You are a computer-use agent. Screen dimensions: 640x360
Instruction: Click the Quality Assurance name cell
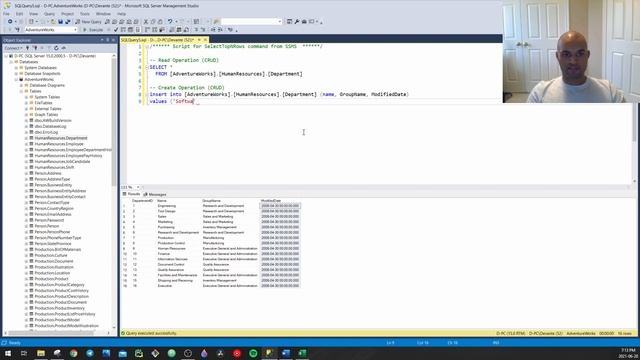pyautogui.click(x=171, y=270)
